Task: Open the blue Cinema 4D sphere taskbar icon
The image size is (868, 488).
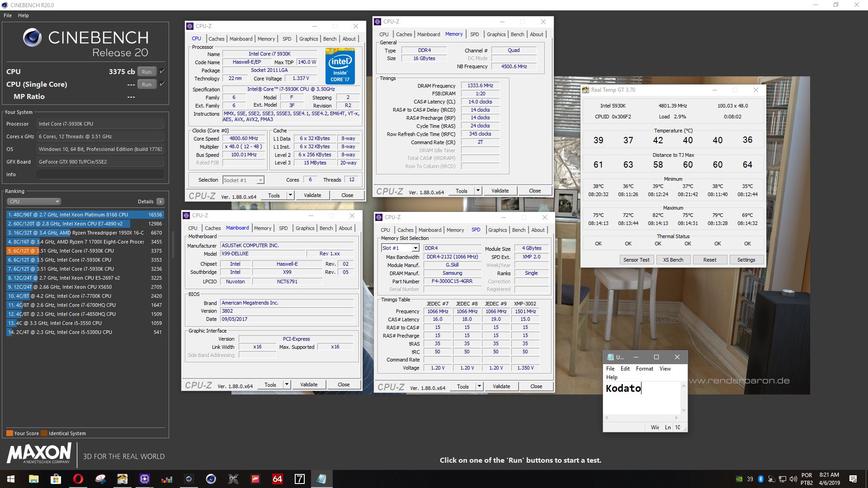Action: pos(211,479)
